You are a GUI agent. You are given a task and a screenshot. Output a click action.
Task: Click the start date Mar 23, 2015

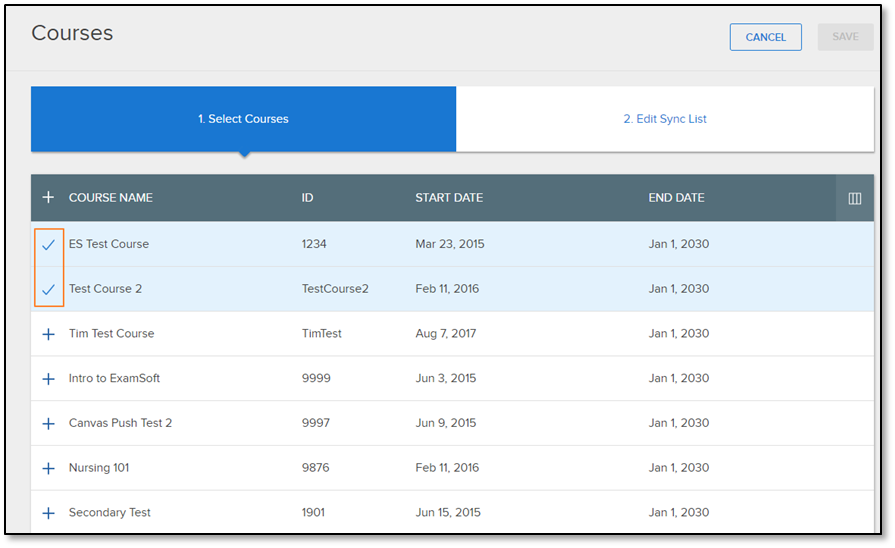tap(450, 244)
